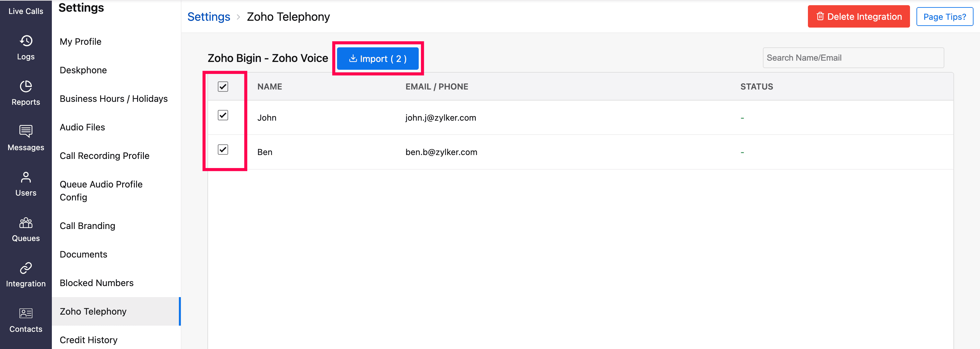Image resolution: width=980 pixels, height=349 pixels.
Task: Focus the Search Name/Email field
Action: click(x=853, y=58)
